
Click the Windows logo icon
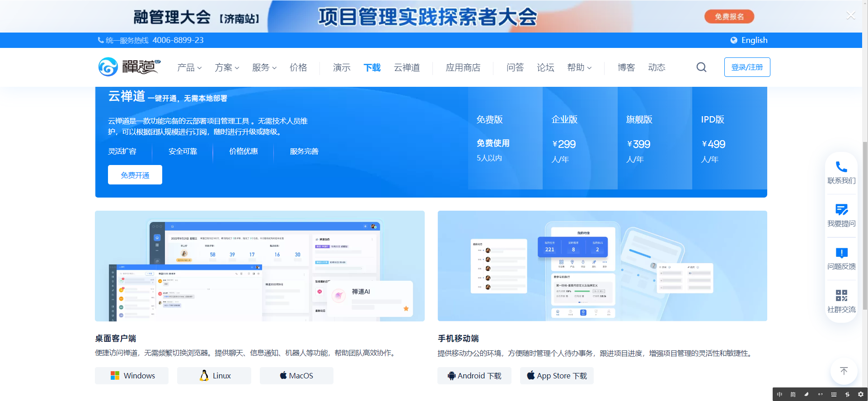tap(115, 376)
